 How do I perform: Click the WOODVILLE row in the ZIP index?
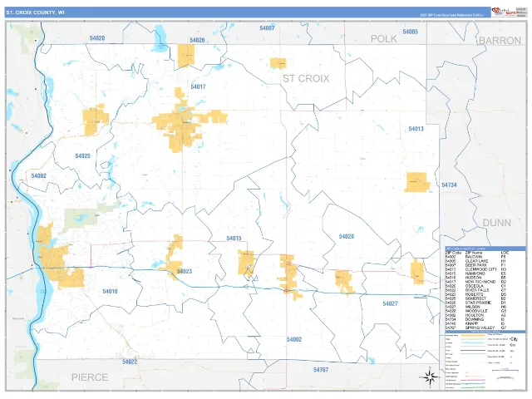(477, 311)
